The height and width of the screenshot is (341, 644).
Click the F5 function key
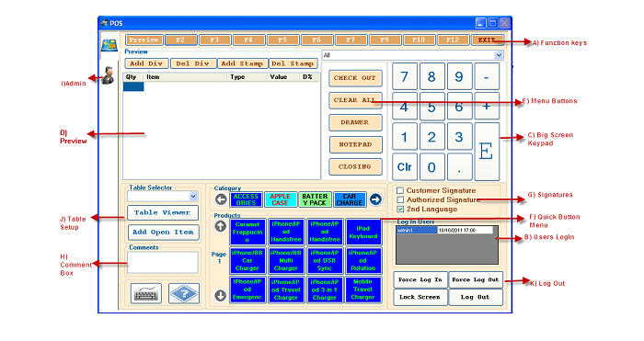pos(282,40)
